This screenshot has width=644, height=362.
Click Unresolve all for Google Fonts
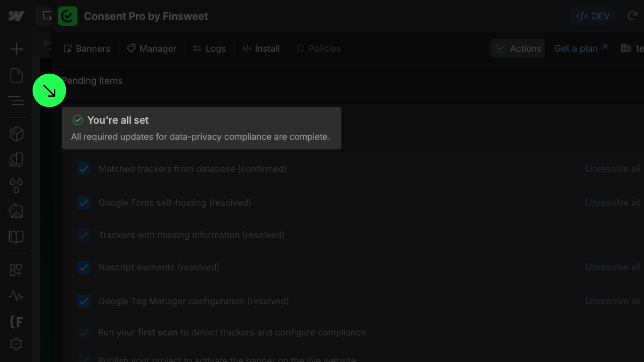612,203
